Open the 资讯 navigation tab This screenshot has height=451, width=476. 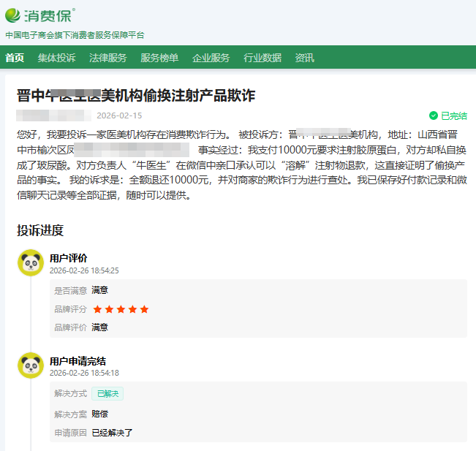[x=305, y=58]
